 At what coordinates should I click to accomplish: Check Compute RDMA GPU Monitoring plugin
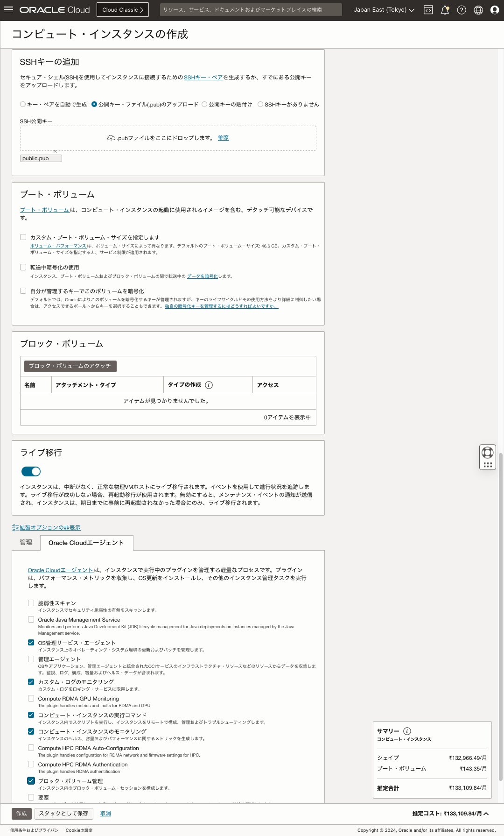pyautogui.click(x=31, y=698)
